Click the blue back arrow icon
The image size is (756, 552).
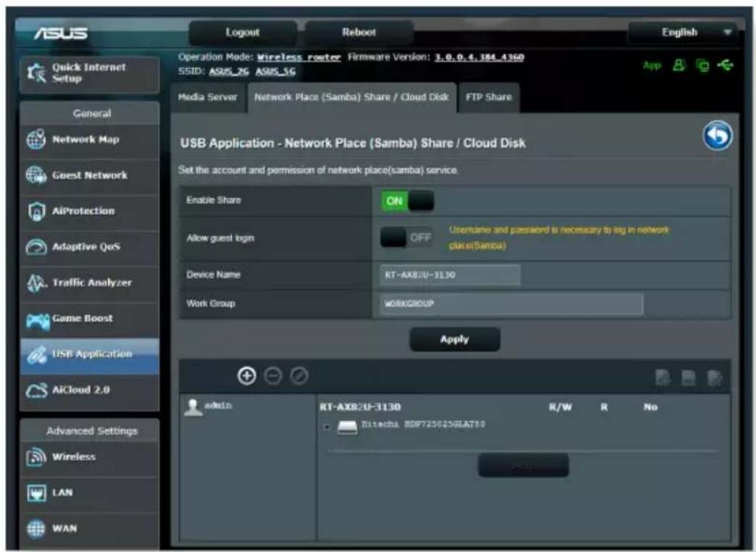[x=718, y=136]
